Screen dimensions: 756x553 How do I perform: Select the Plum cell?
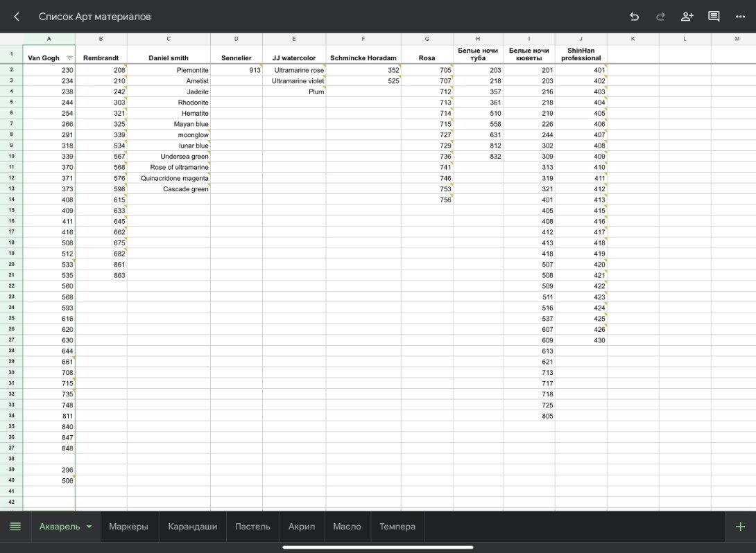(294, 91)
